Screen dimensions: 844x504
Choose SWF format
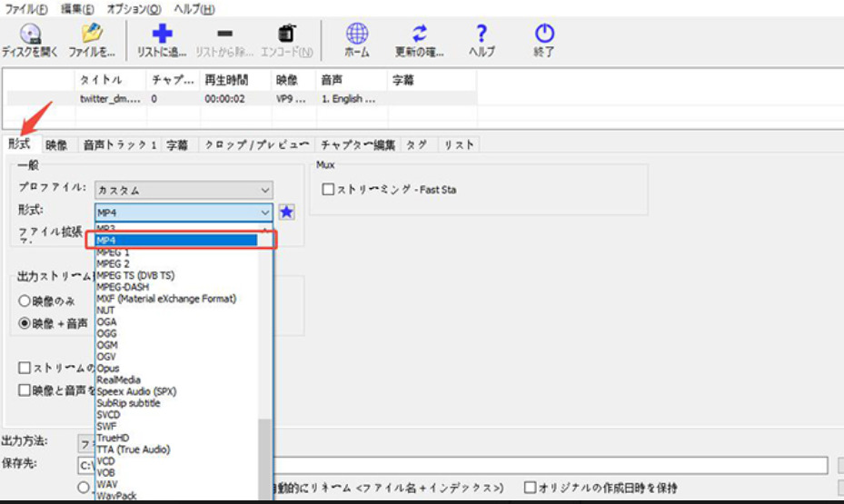(176, 426)
